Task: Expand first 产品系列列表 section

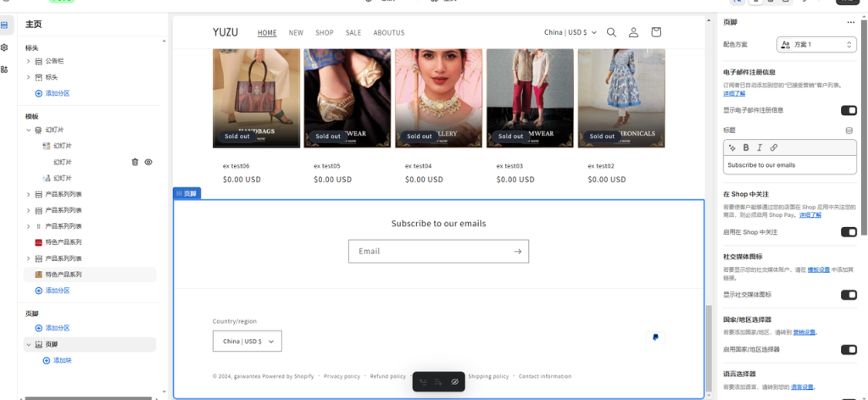Action: click(28, 195)
